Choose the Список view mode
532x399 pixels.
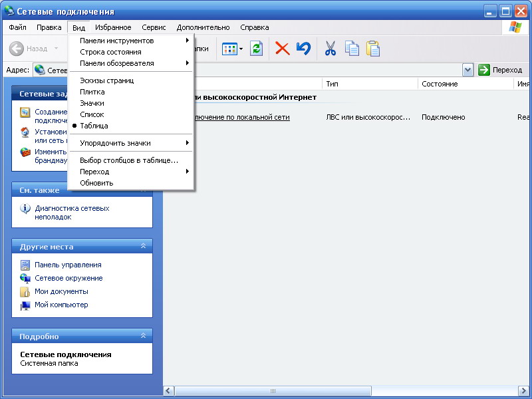coord(92,114)
